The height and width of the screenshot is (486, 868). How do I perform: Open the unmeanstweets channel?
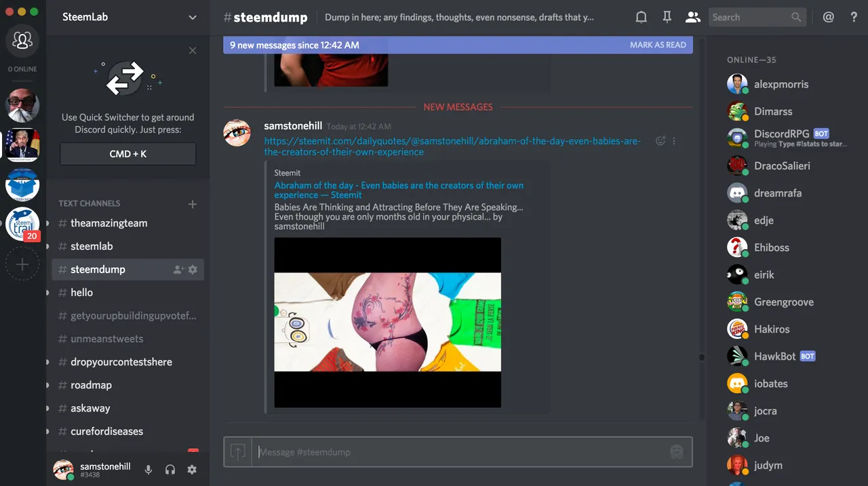coord(128,338)
